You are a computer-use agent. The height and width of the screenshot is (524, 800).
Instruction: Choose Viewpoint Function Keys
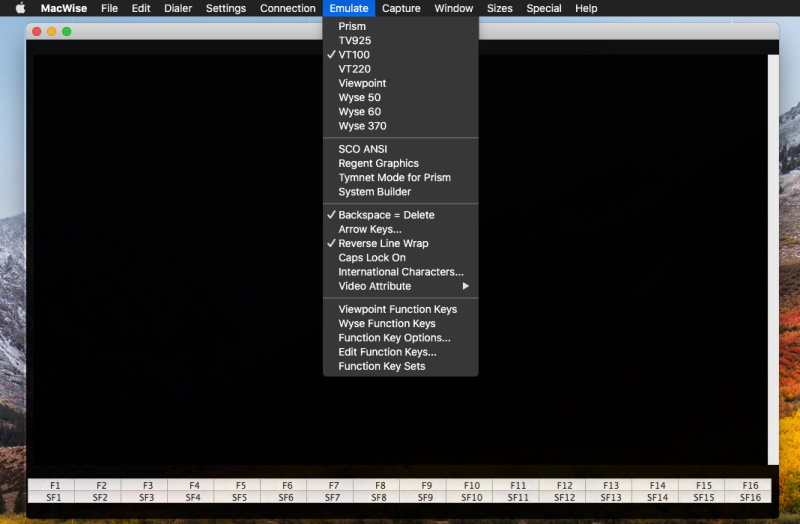401,309
